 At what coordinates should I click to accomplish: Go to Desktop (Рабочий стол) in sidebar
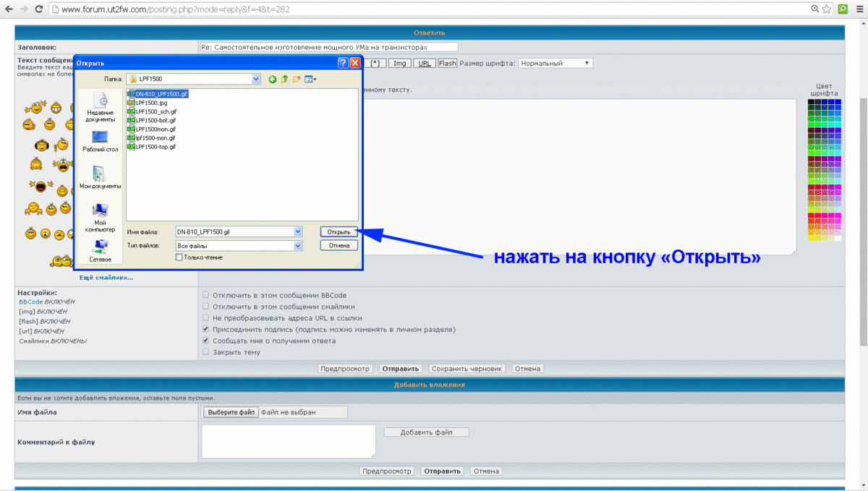[100, 140]
